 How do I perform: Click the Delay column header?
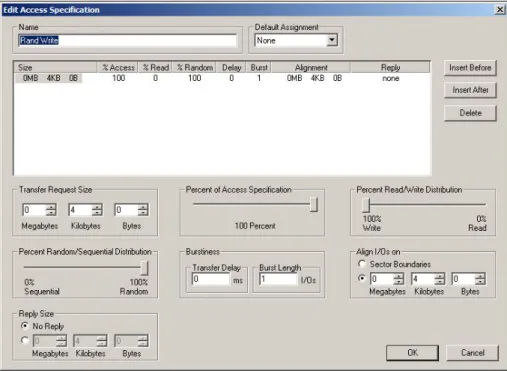pos(231,68)
